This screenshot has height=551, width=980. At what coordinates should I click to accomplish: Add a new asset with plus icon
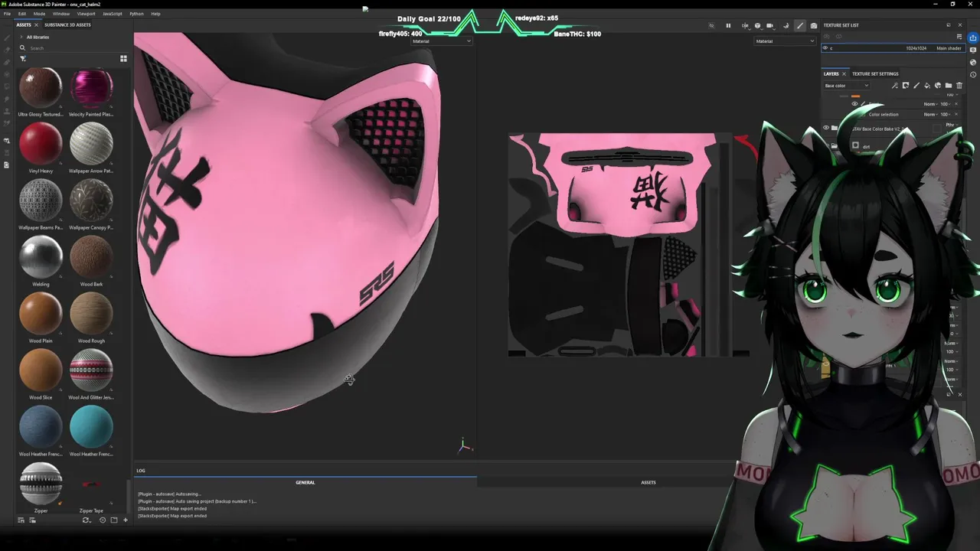[126, 520]
